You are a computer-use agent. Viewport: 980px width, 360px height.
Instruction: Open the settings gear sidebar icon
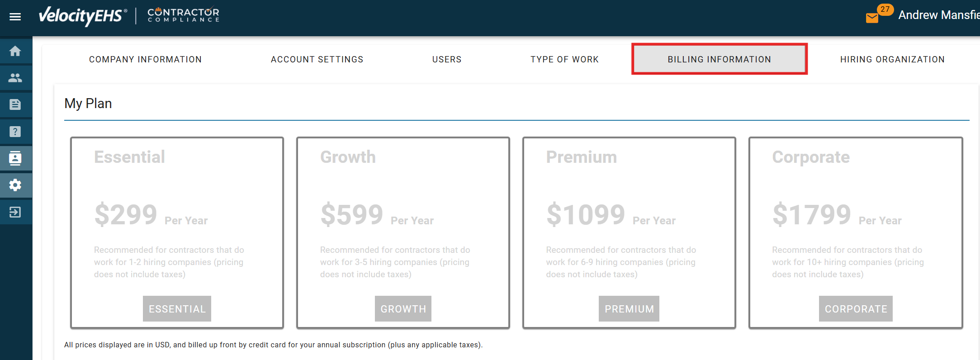(15, 185)
